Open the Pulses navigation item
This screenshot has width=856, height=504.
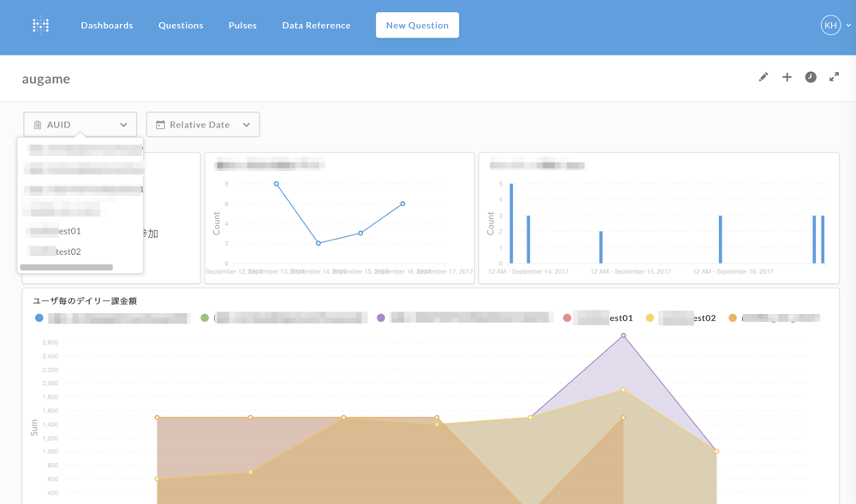coord(242,25)
